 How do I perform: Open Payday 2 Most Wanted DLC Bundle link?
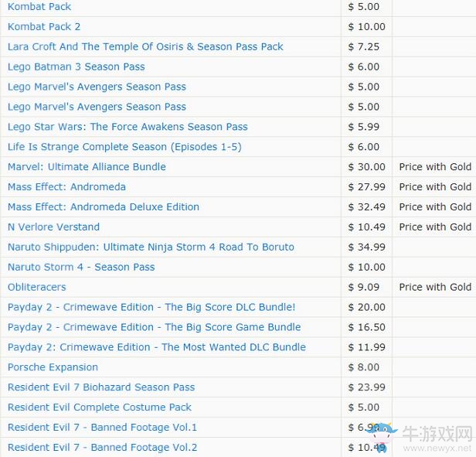[x=157, y=347]
